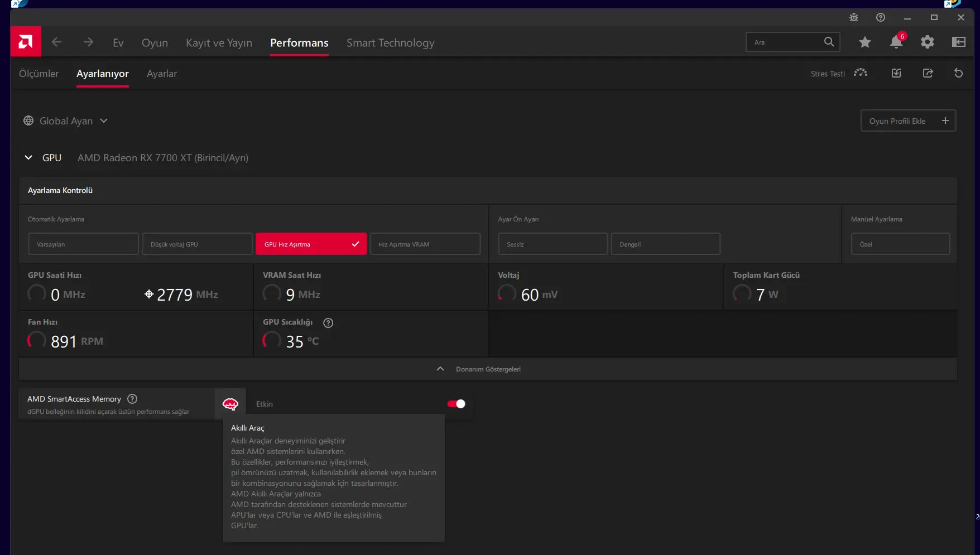Image resolution: width=980 pixels, height=555 pixels.
Task: Click the Akıllı Araç brain icon
Action: (x=230, y=404)
